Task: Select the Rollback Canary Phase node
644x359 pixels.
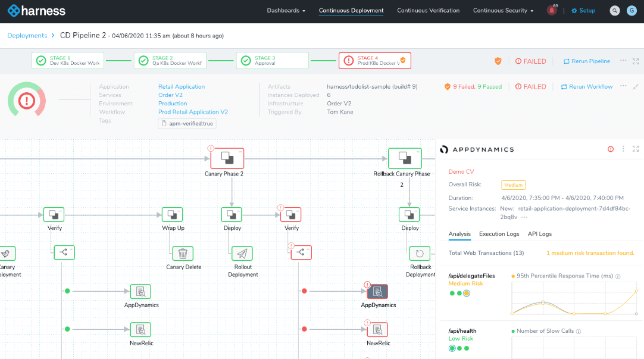Action: [405, 158]
